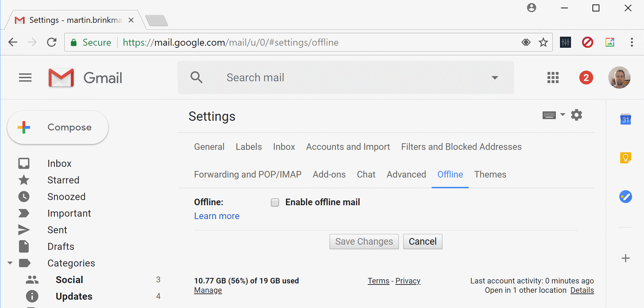Bookmark this page with star icon
The width and height of the screenshot is (644, 308).
tap(543, 42)
